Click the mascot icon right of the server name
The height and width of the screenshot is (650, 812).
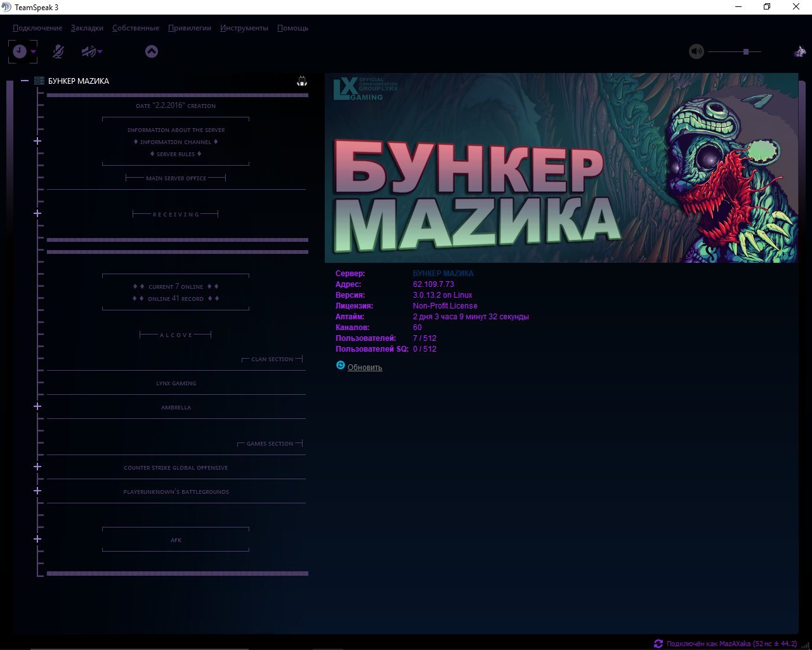coord(302,81)
